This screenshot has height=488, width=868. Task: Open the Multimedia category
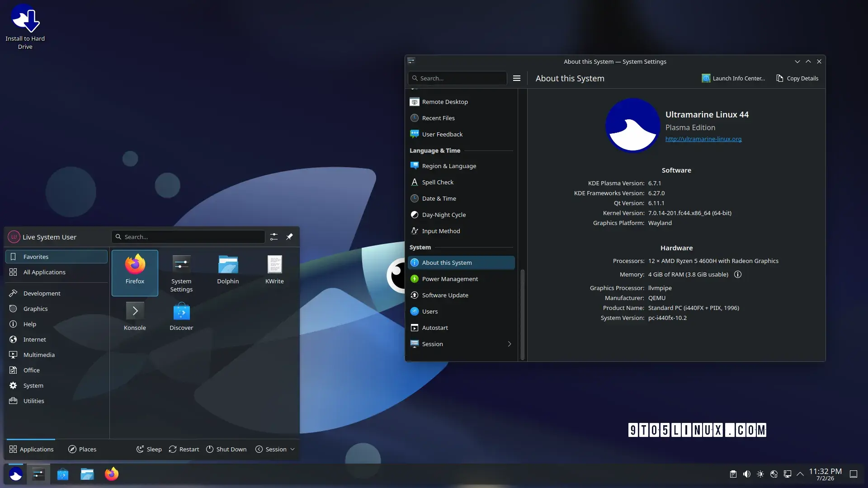tap(57, 355)
